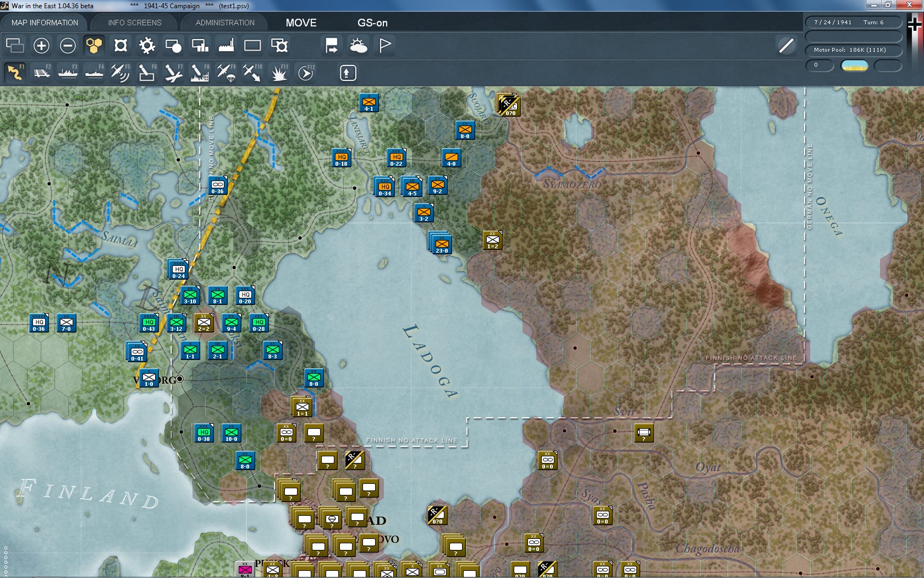The height and width of the screenshot is (578, 924).
Task: Select the orange HQ unit 0-18
Action: coord(342,158)
